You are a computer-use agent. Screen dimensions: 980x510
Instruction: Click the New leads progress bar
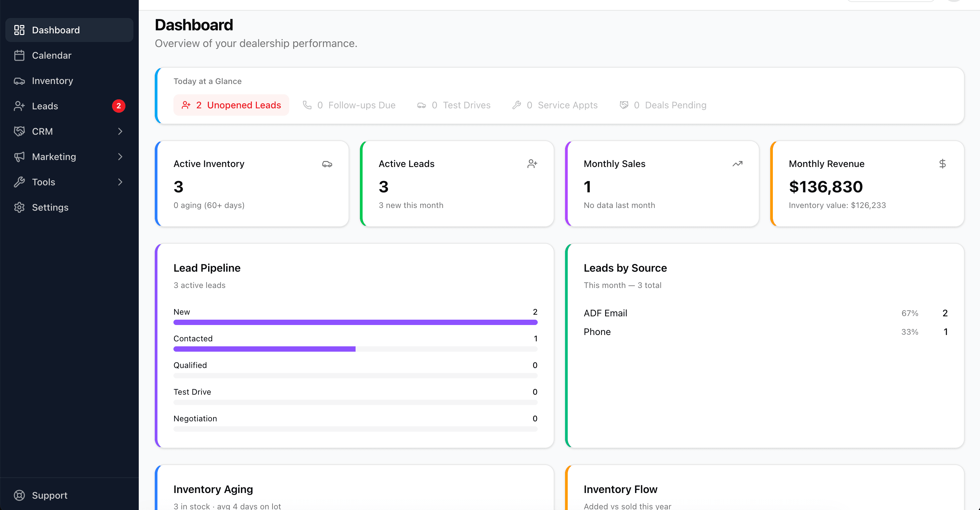(x=355, y=323)
